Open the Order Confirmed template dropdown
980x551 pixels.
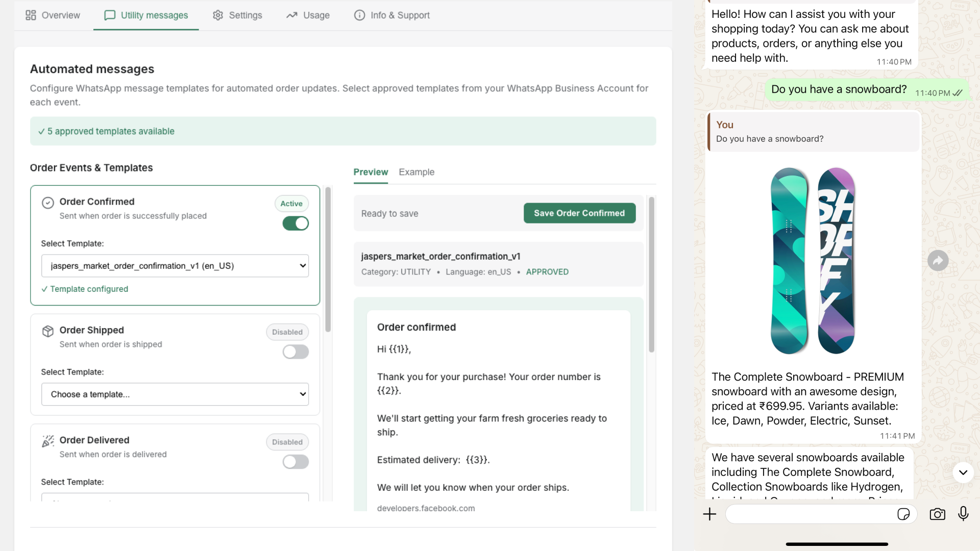175,266
